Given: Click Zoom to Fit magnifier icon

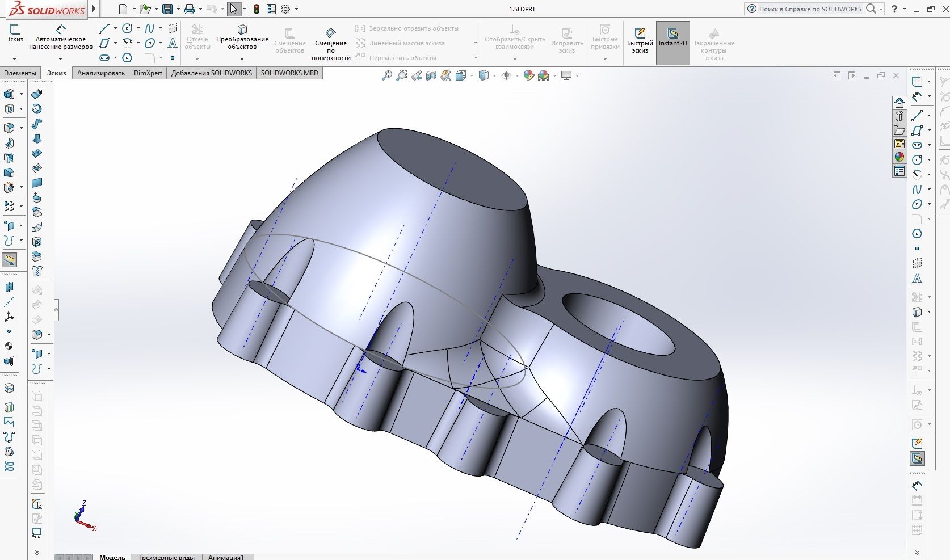Looking at the screenshot, I should tap(386, 75).
